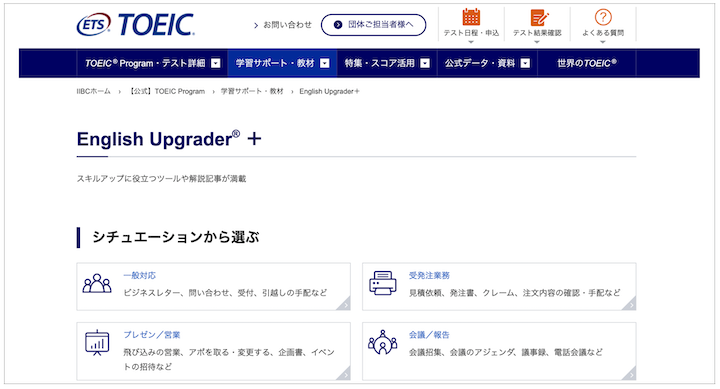Select the printer icon for 受発注業務
The width and height of the screenshot is (720, 389).
(x=382, y=283)
